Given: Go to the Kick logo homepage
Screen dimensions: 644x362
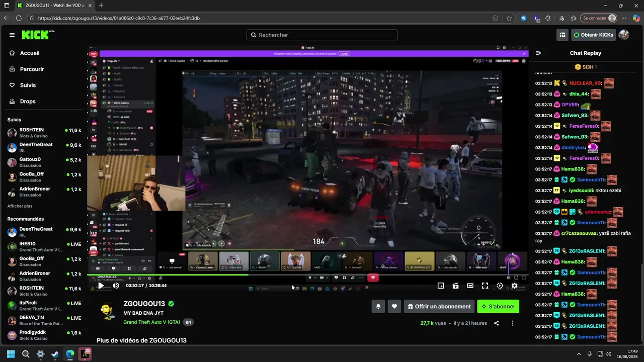Looking at the screenshot, I should tap(38, 35).
